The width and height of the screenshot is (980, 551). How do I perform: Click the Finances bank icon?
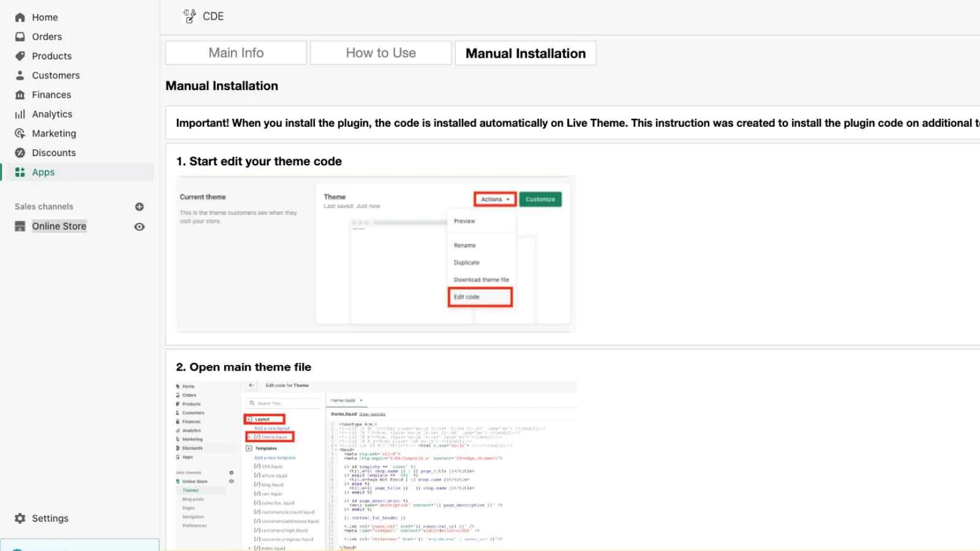click(20, 95)
